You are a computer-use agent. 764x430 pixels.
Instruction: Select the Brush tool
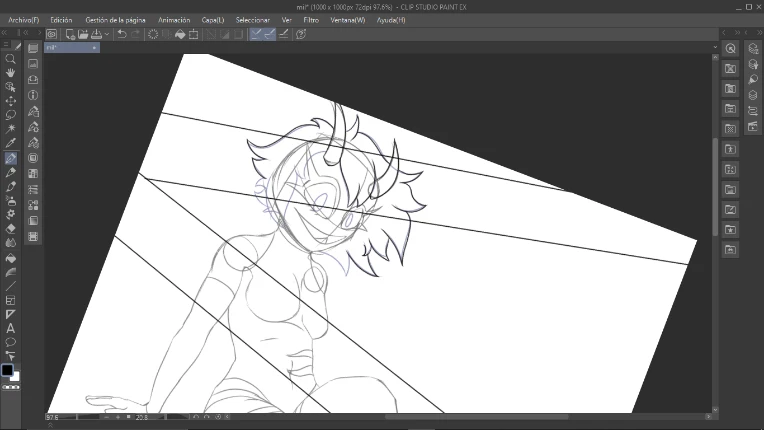click(10, 187)
